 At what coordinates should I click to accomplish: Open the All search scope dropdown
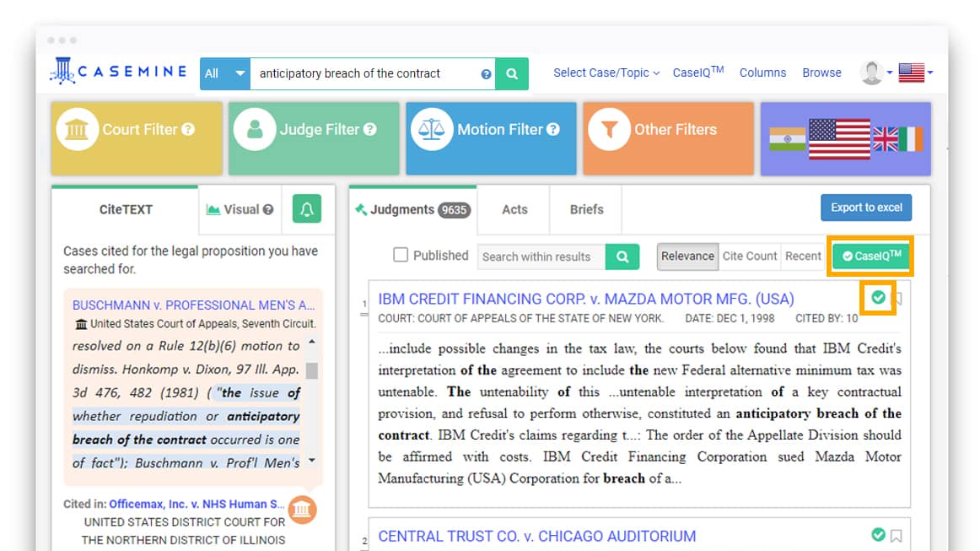click(225, 73)
